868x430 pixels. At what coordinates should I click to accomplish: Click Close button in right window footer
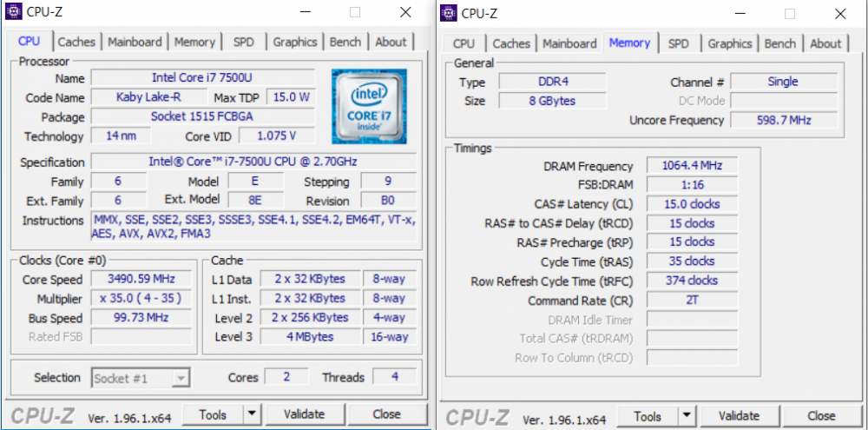[821, 415]
